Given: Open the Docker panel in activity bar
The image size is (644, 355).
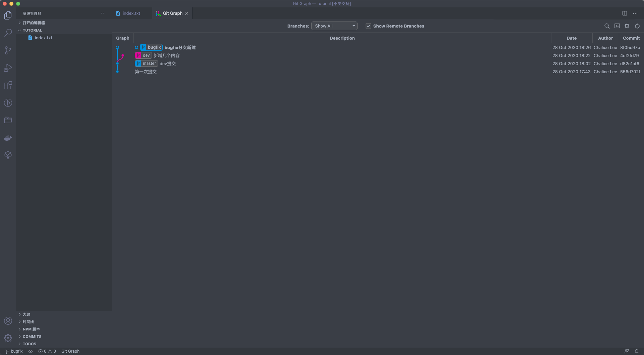Looking at the screenshot, I should tap(8, 138).
